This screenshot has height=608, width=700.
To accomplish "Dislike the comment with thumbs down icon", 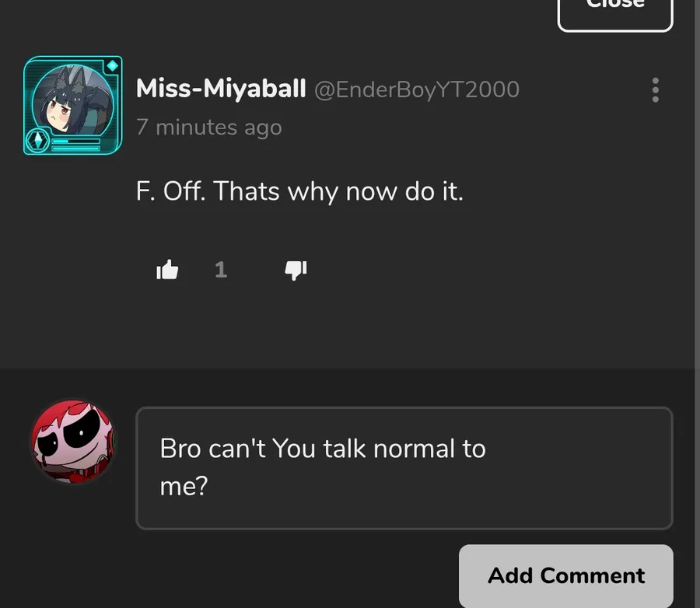I will point(296,270).
